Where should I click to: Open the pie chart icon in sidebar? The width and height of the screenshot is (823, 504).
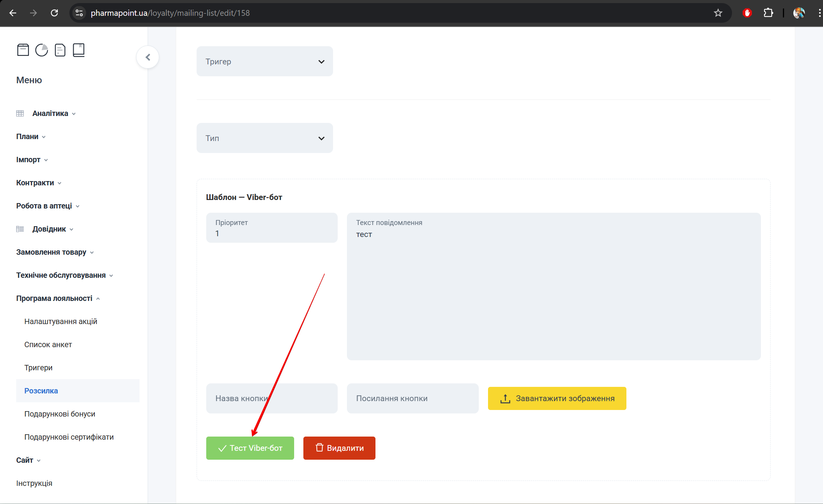click(42, 50)
